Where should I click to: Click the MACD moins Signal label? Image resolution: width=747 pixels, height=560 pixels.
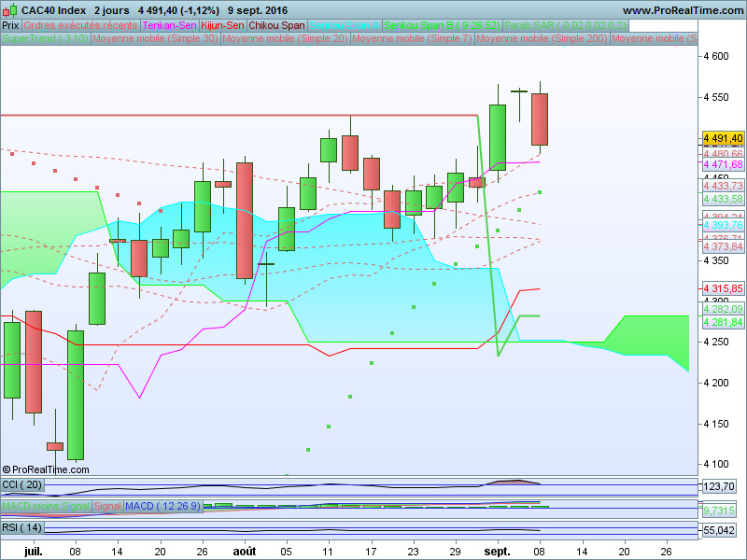[46, 506]
